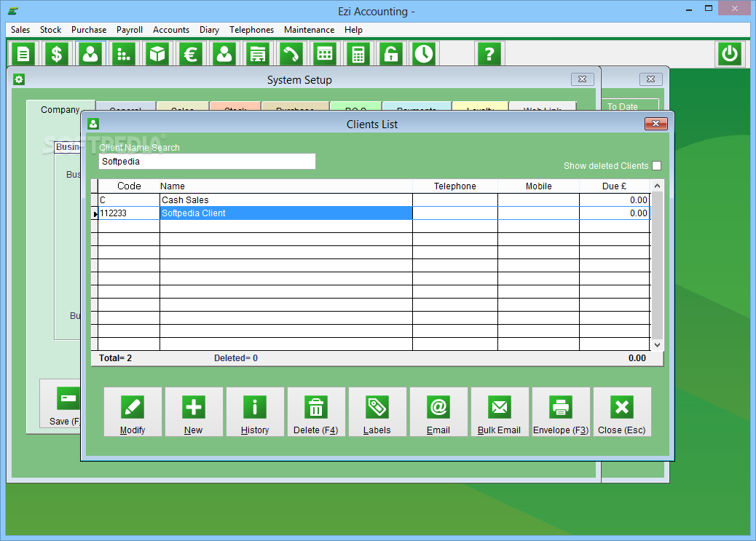
Task: Open Labels tag button
Action: pyautogui.click(x=377, y=412)
